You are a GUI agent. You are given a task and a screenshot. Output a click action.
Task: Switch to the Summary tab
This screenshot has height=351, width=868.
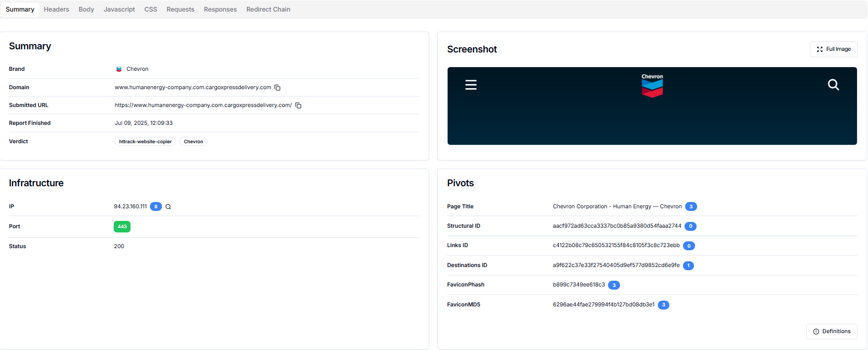20,9
